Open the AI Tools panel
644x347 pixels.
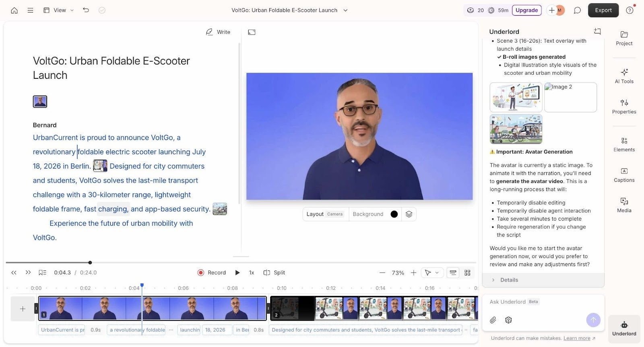624,76
